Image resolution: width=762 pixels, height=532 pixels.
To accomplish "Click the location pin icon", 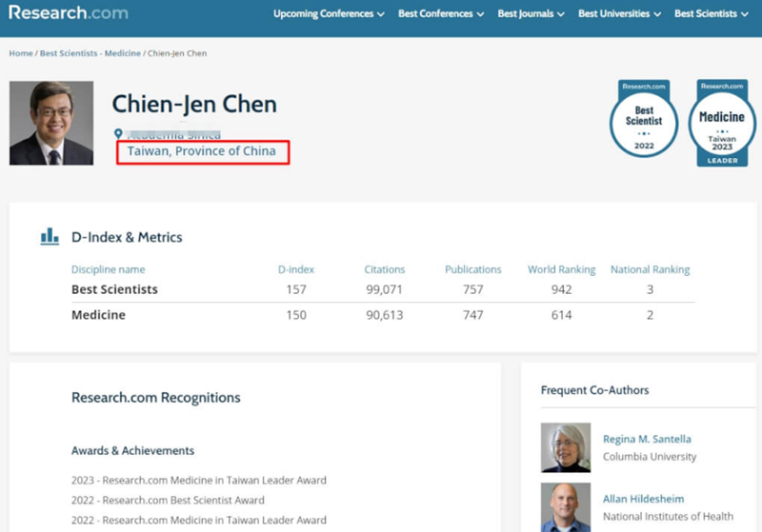I will coord(118,134).
